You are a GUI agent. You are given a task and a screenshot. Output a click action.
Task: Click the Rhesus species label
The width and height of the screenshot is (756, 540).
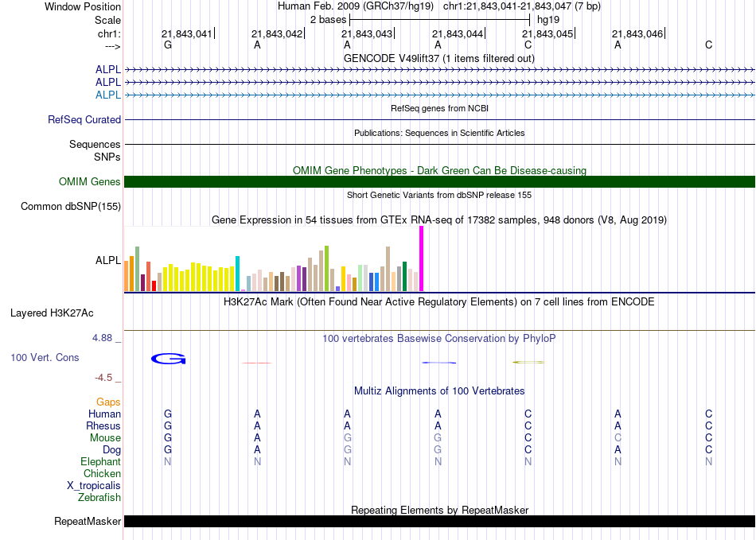[x=103, y=425]
